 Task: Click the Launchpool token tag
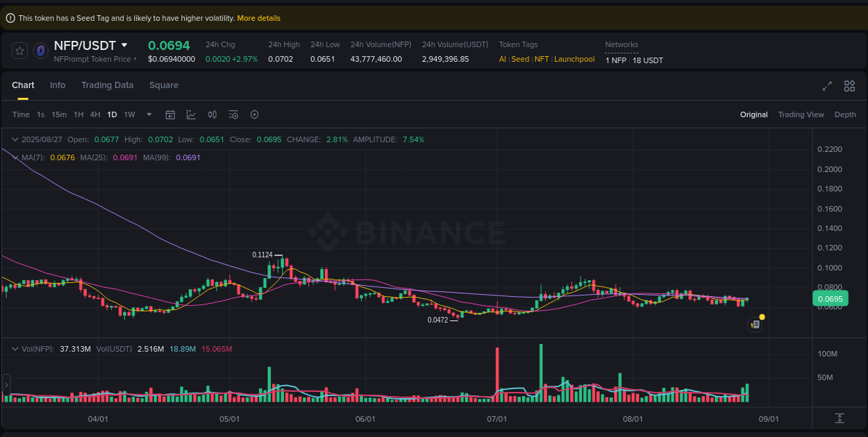[x=574, y=59]
